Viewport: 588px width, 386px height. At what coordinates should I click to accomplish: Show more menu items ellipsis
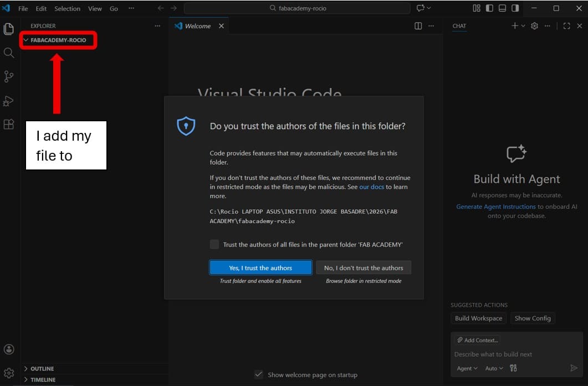coord(131,8)
